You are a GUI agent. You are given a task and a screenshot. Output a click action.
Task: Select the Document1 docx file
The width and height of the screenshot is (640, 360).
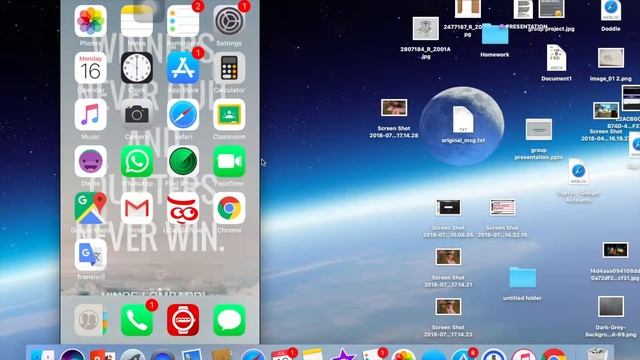tap(556, 58)
